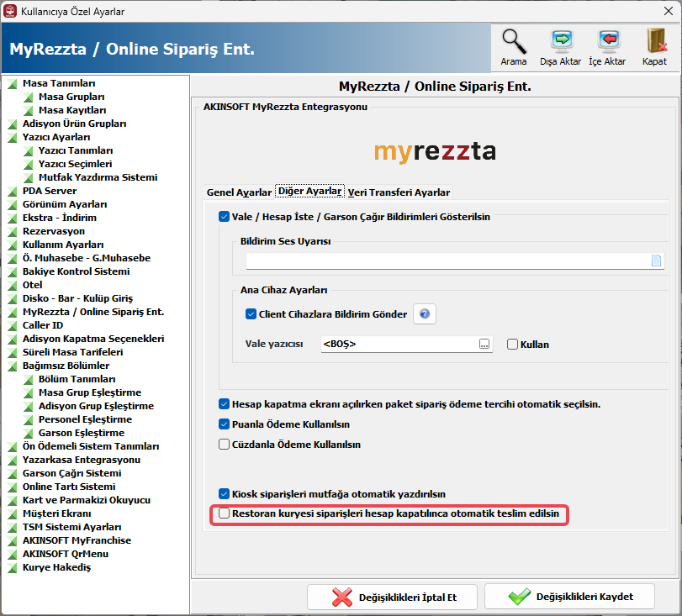The image size is (682, 616).
Task: Open Garson Çağrı Sistemi
Action: (x=71, y=474)
